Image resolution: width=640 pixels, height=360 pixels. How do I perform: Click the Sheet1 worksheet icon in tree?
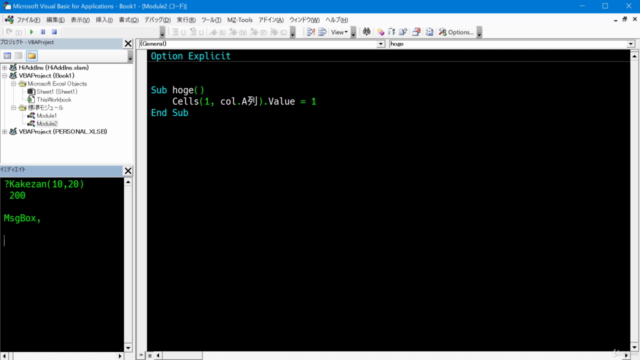(31, 91)
